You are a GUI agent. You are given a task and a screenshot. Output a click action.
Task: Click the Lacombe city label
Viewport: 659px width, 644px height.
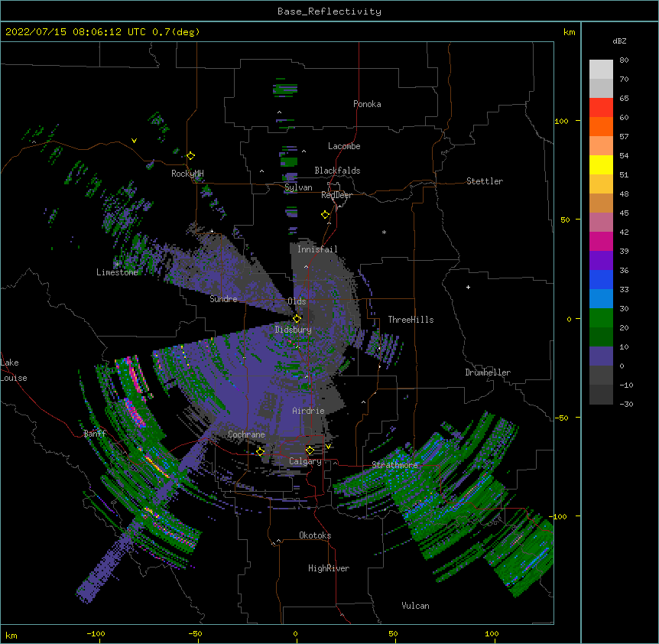click(344, 146)
